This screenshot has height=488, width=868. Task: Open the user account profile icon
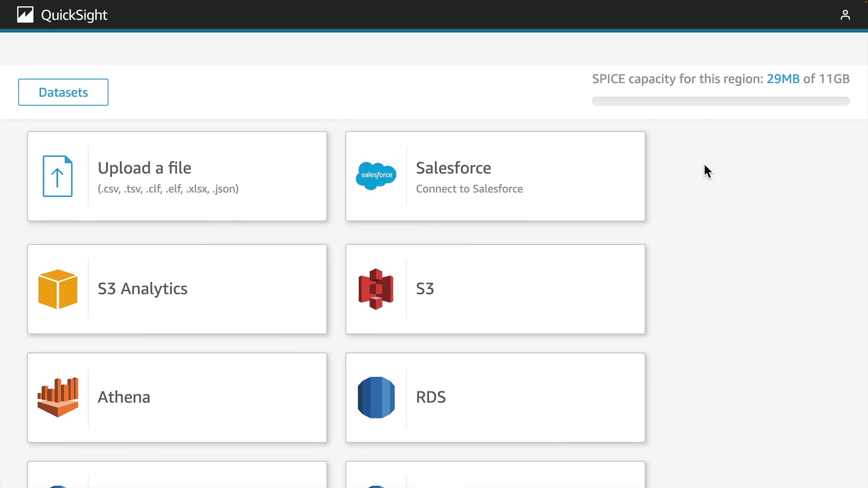[845, 15]
